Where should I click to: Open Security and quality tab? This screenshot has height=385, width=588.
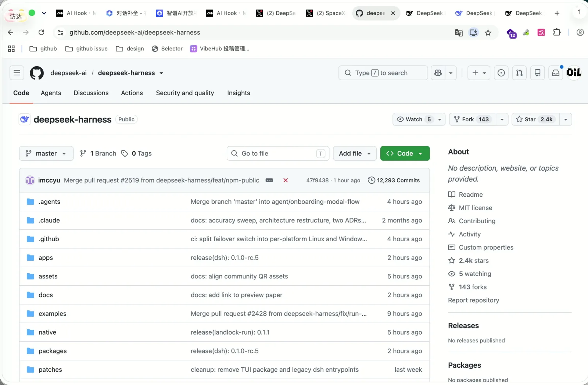coord(185,93)
